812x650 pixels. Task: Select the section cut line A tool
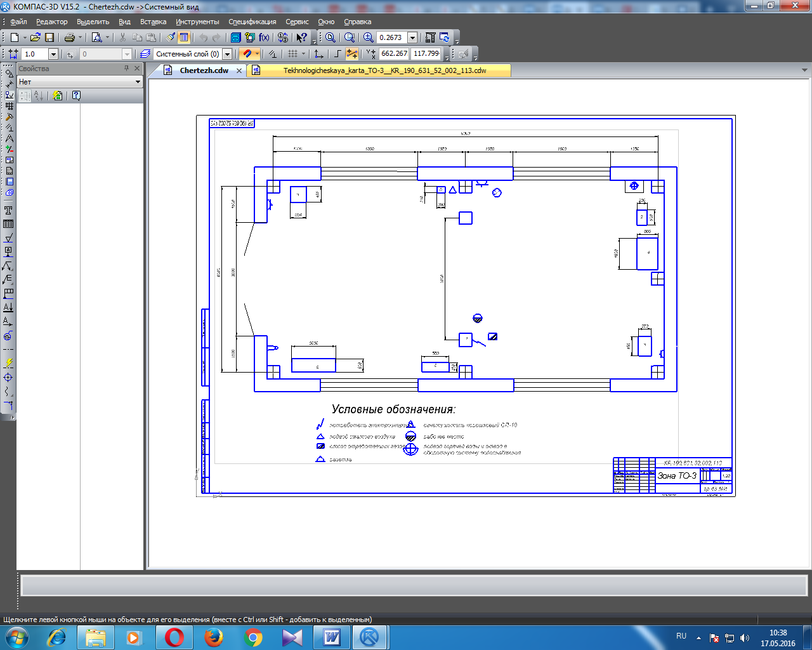pos(8,307)
